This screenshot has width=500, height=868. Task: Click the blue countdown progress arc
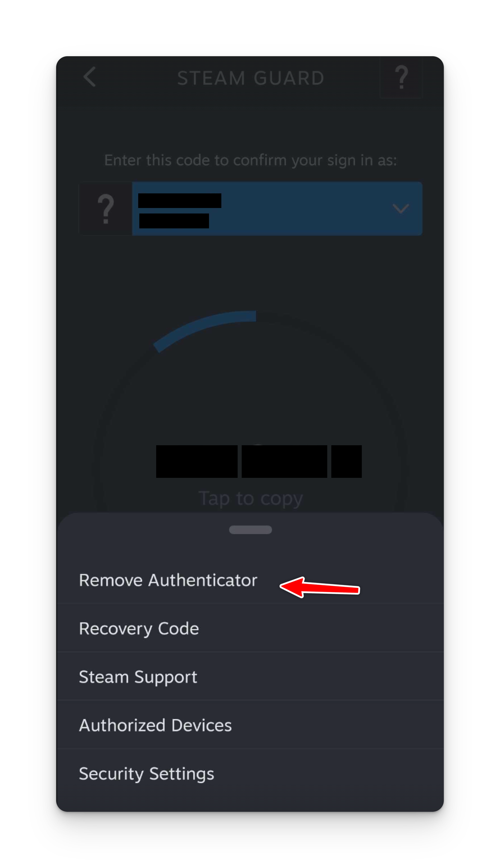click(x=205, y=331)
